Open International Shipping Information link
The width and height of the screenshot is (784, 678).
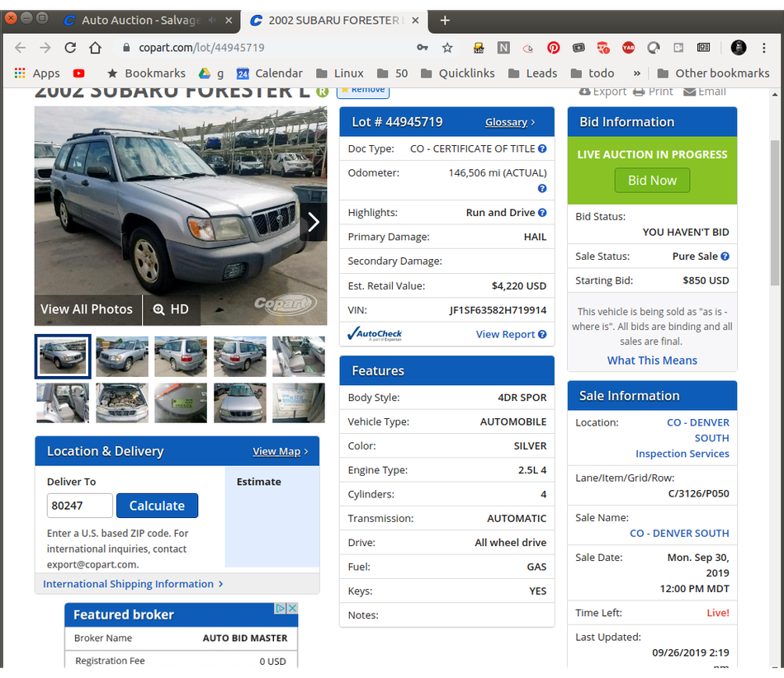[133, 584]
